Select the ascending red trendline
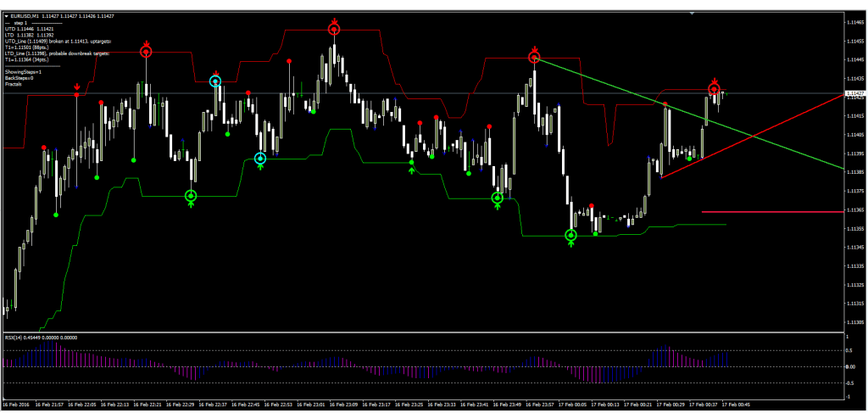 click(x=753, y=137)
